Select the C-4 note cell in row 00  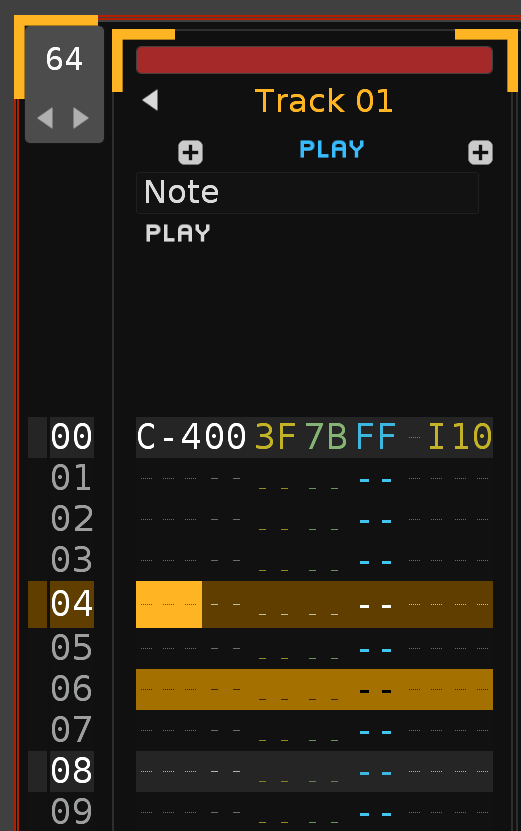point(169,437)
